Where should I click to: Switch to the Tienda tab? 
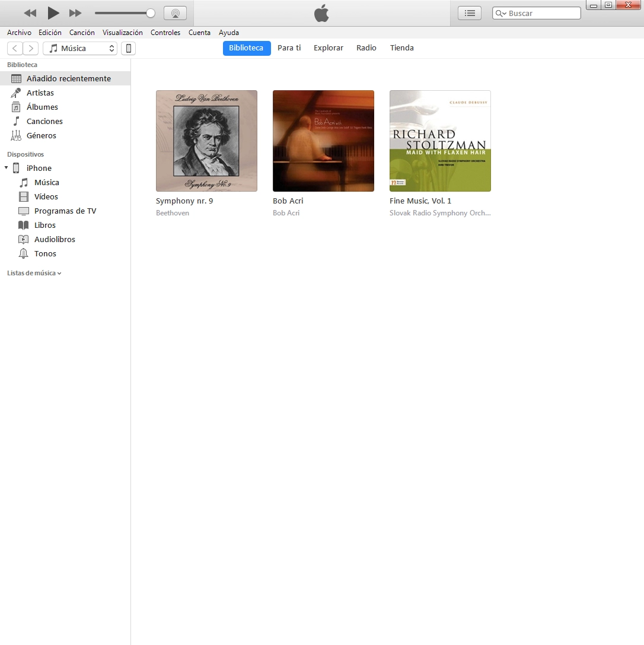point(401,48)
